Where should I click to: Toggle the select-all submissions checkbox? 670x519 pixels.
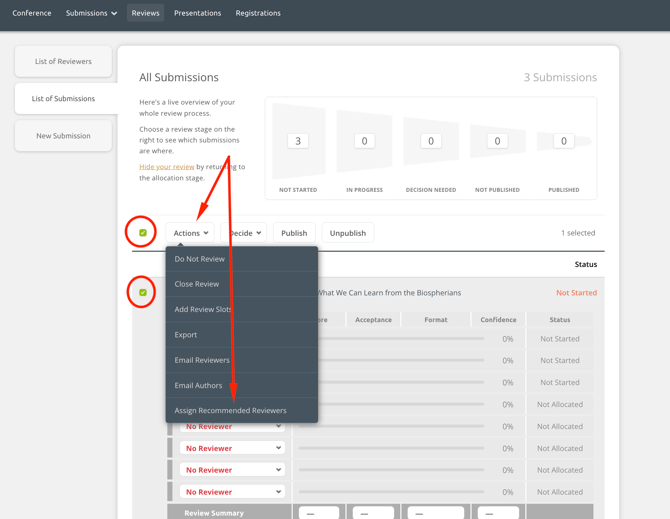[x=143, y=233]
